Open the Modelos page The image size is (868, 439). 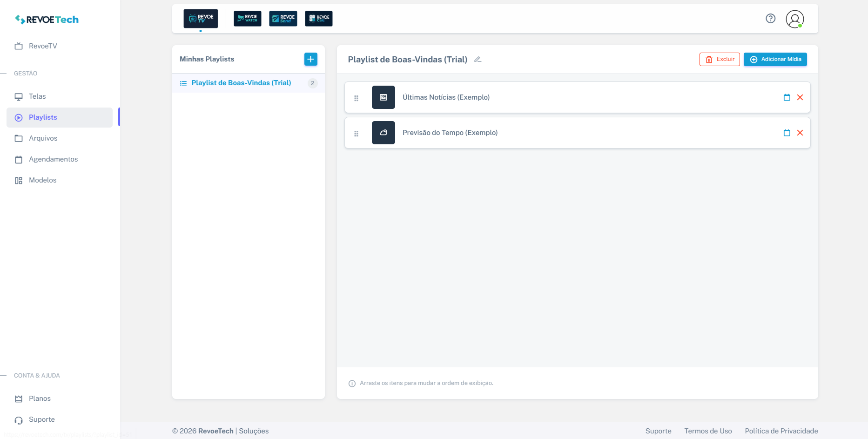click(42, 180)
